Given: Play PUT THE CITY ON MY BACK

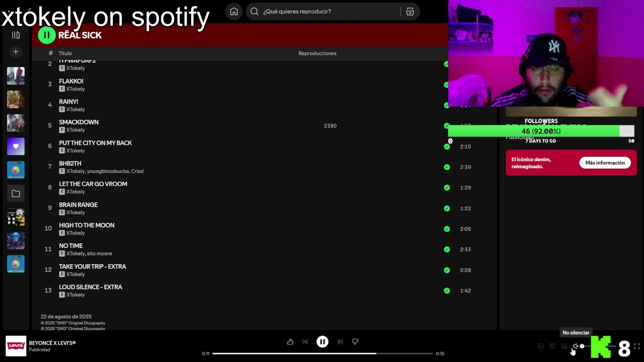Looking at the screenshot, I should (x=95, y=143).
